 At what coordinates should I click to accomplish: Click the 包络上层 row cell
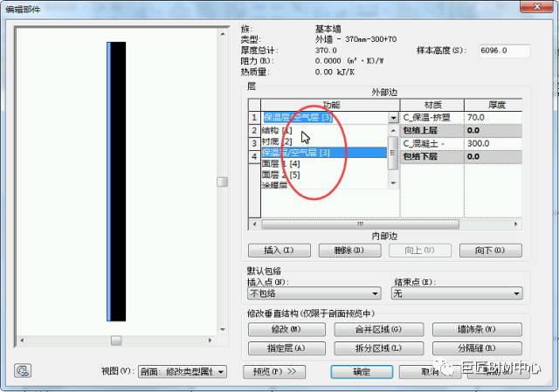pyautogui.click(x=431, y=130)
